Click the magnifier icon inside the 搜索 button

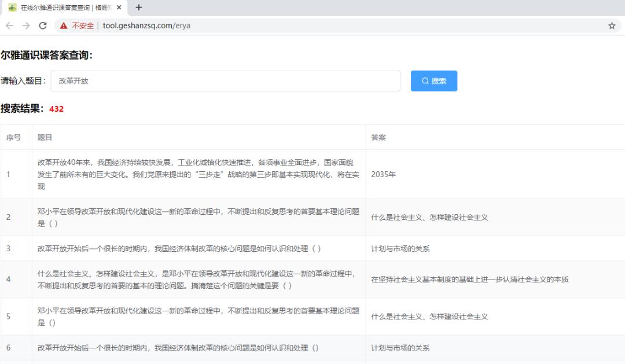pyautogui.click(x=425, y=81)
